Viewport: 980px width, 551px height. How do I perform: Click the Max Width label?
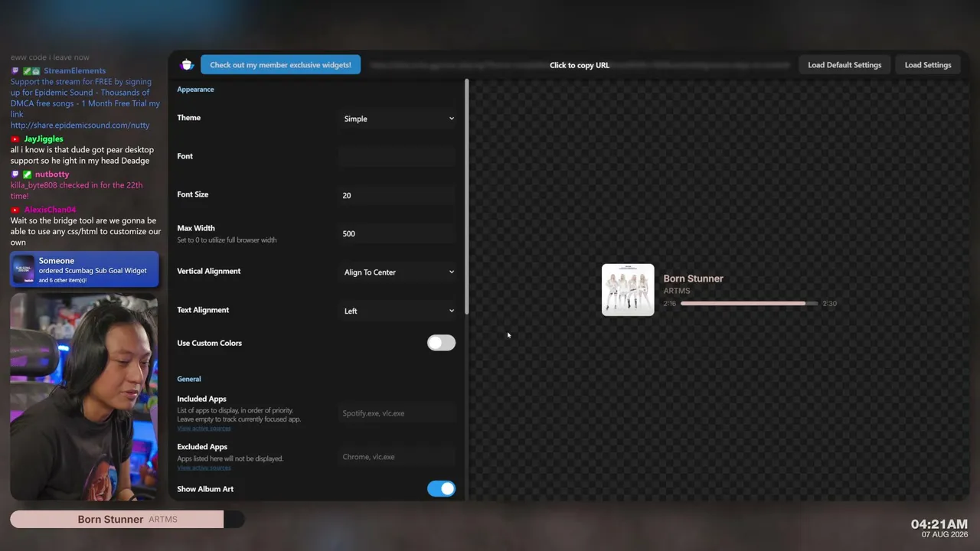click(196, 228)
